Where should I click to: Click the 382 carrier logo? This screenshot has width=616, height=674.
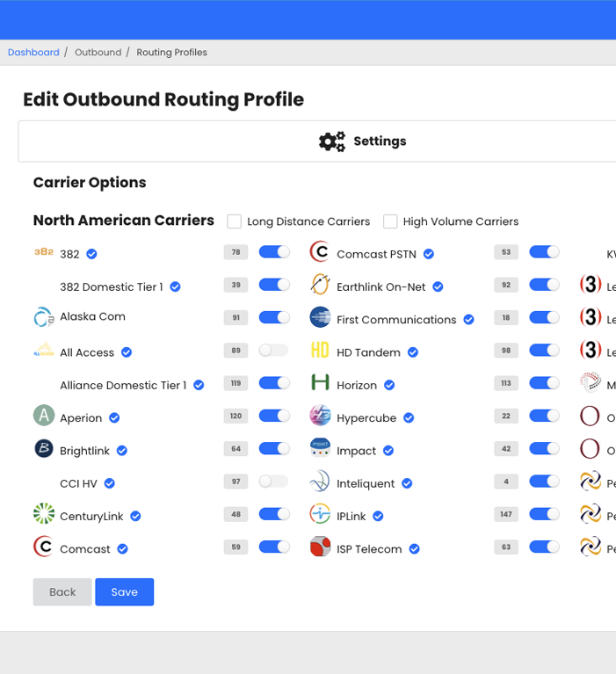[x=44, y=252]
